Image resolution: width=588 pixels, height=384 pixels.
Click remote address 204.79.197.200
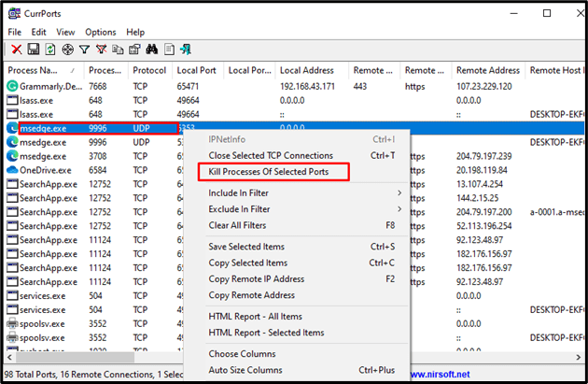[x=484, y=212]
